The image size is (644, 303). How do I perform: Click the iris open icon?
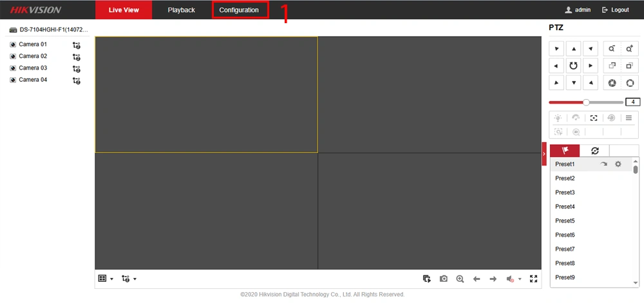point(629,83)
